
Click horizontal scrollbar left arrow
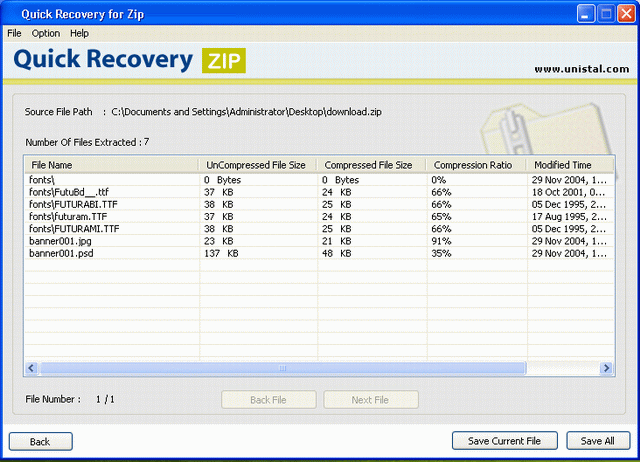(x=31, y=369)
